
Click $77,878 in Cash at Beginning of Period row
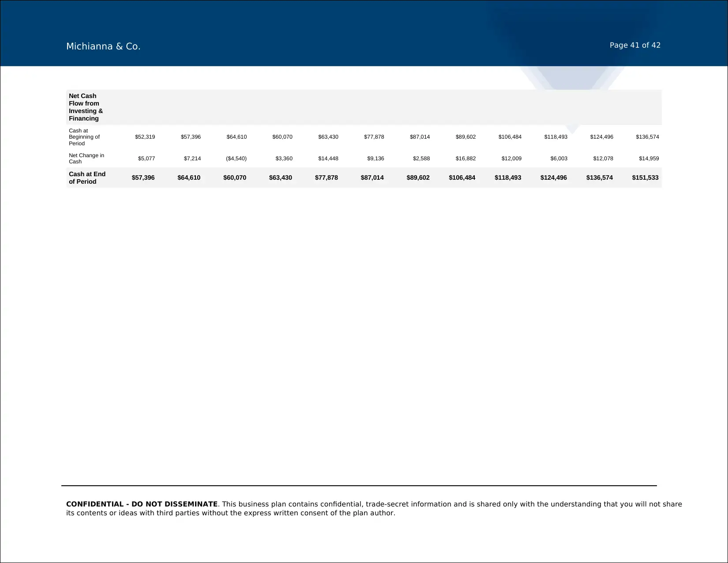pyautogui.click(x=374, y=137)
